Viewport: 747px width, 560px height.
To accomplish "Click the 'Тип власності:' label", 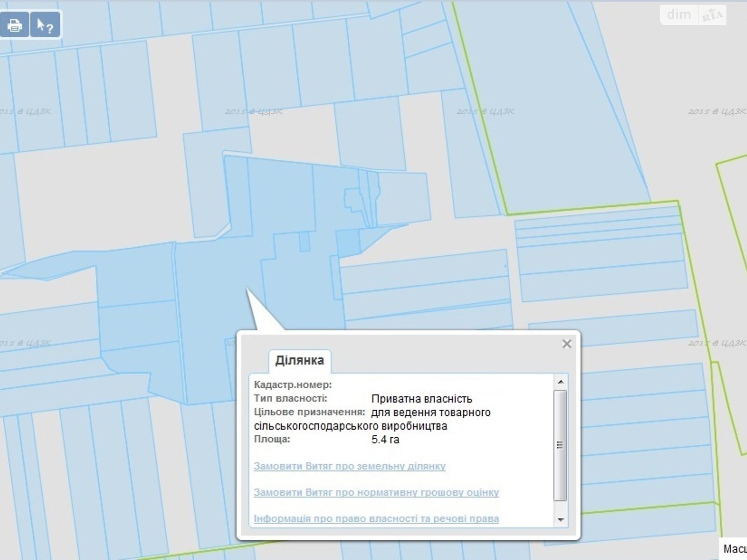I will pos(290,399).
